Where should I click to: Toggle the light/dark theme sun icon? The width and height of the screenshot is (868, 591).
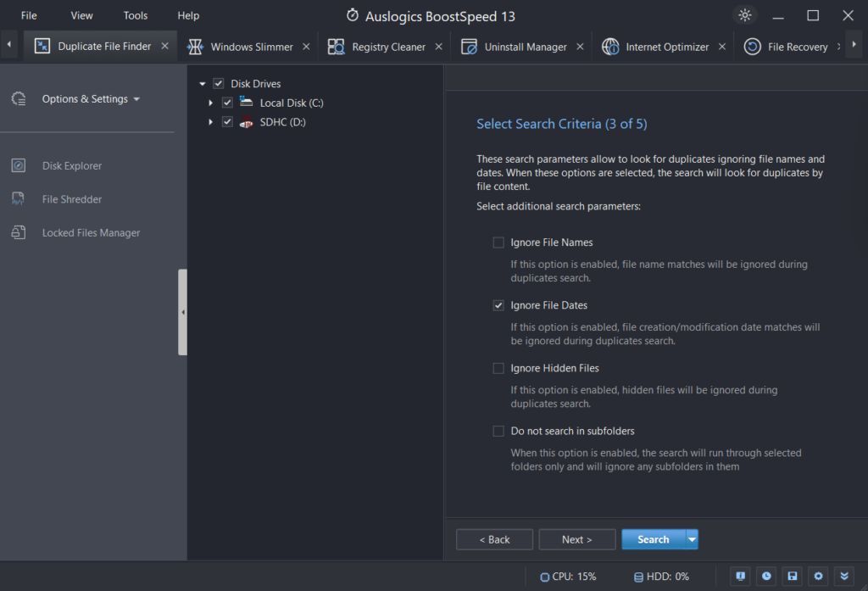point(744,15)
